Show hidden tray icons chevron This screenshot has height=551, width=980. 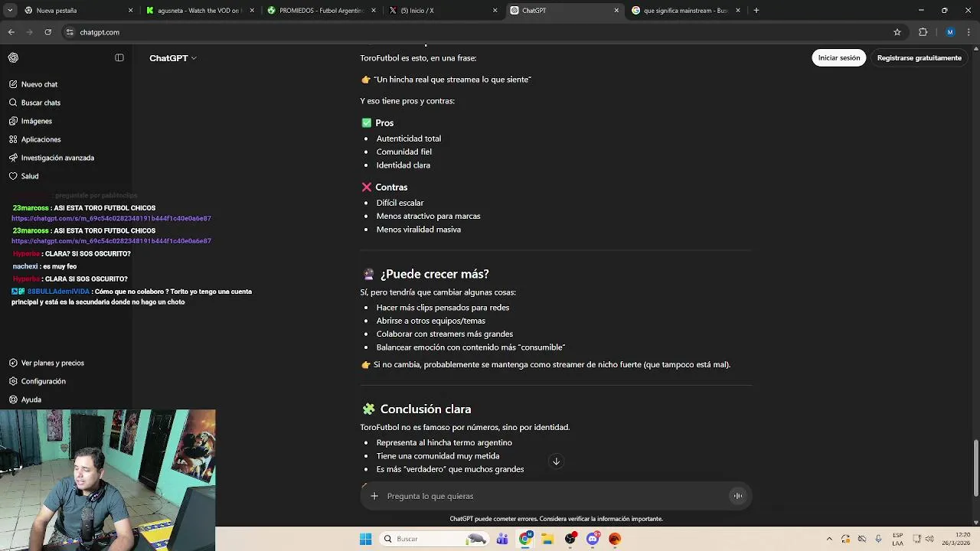pos(829,539)
